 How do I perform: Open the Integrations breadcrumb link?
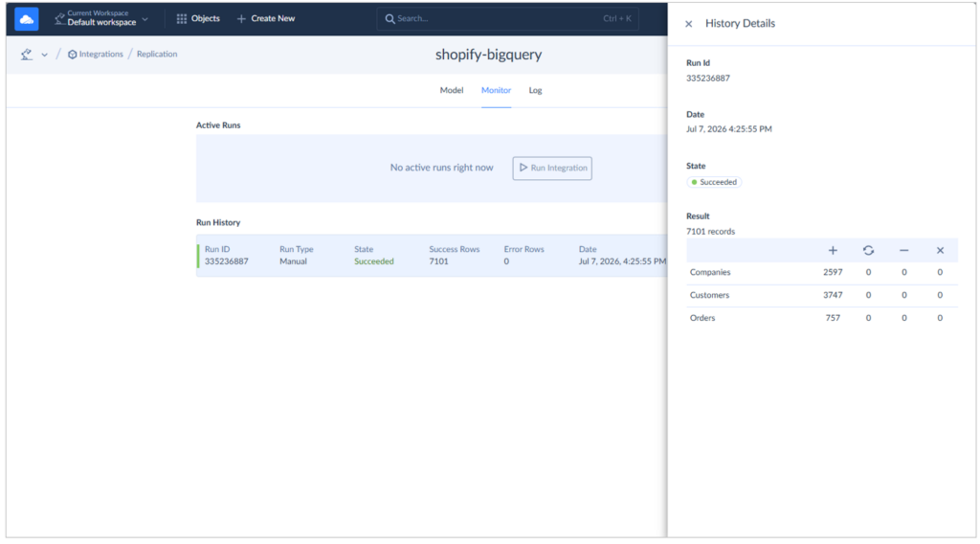click(x=100, y=55)
